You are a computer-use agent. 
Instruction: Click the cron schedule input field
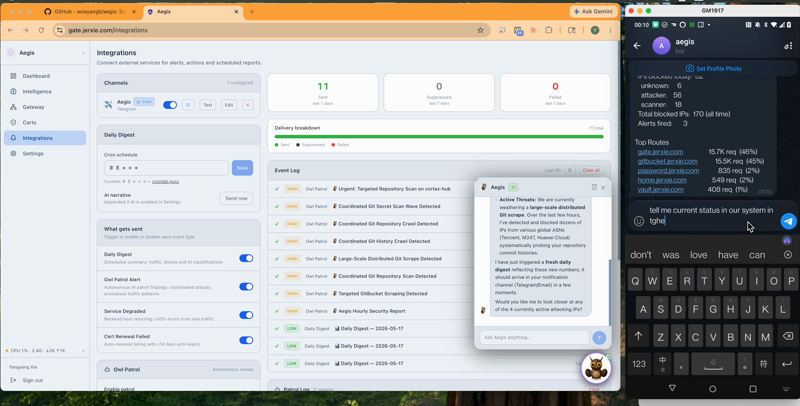pos(166,168)
